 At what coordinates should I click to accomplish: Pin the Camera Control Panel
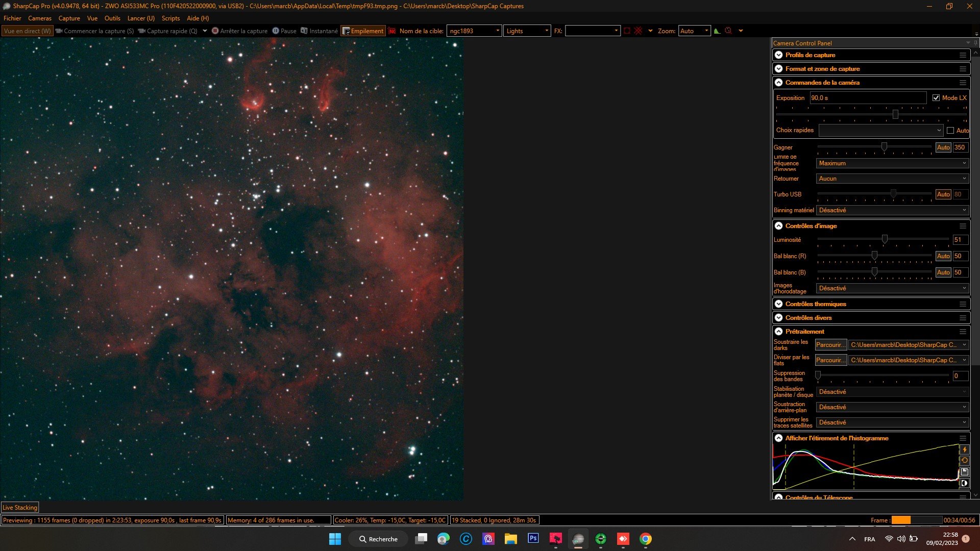975,43
